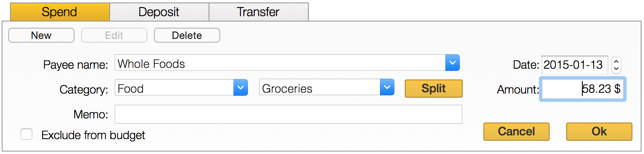Click the Amount field showing 58.23 $
The height and width of the screenshot is (154, 644).
(583, 89)
